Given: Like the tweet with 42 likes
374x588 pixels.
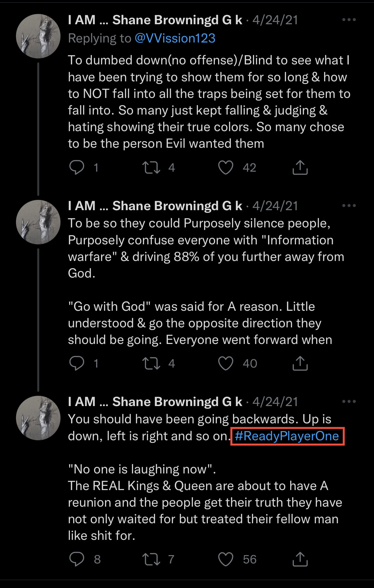Looking at the screenshot, I should click(x=226, y=167).
